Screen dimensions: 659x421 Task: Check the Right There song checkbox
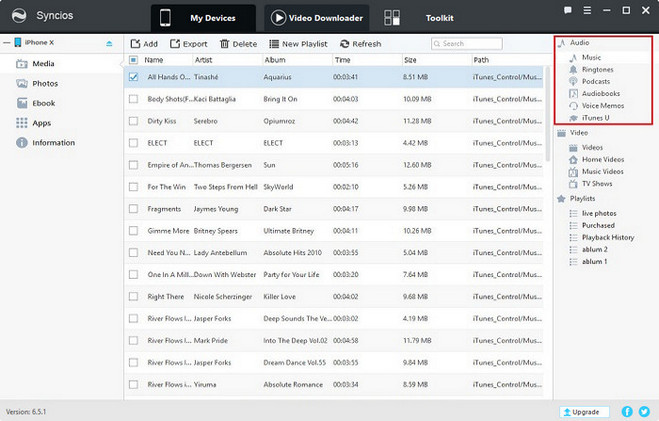[133, 297]
